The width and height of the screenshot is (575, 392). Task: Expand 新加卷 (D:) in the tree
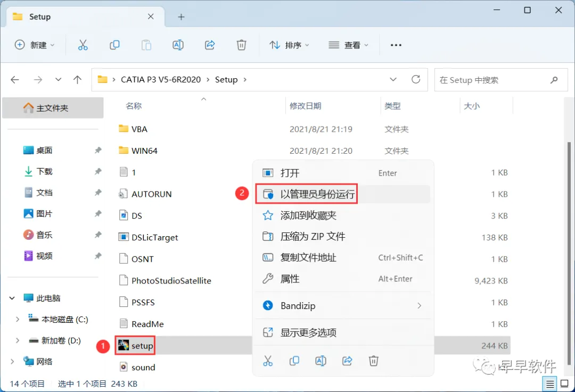[x=17, y=341]
